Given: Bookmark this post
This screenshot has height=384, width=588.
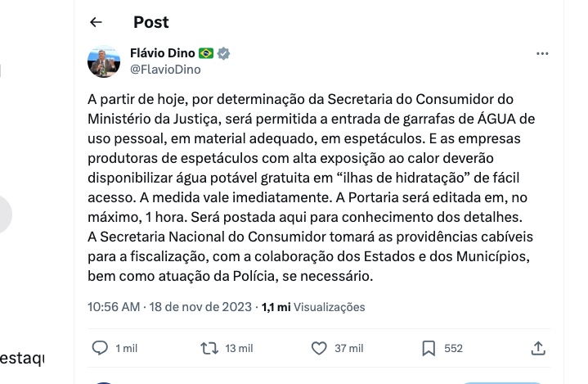Looking at the screenshot, I should [x=429, y=348].
